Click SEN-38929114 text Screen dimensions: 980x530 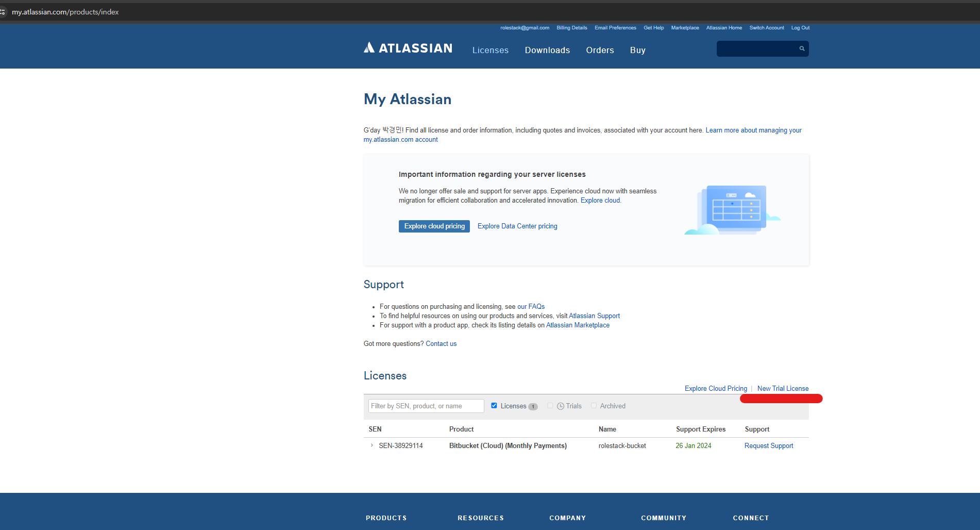pyautogui.click(x=401, y=446)
